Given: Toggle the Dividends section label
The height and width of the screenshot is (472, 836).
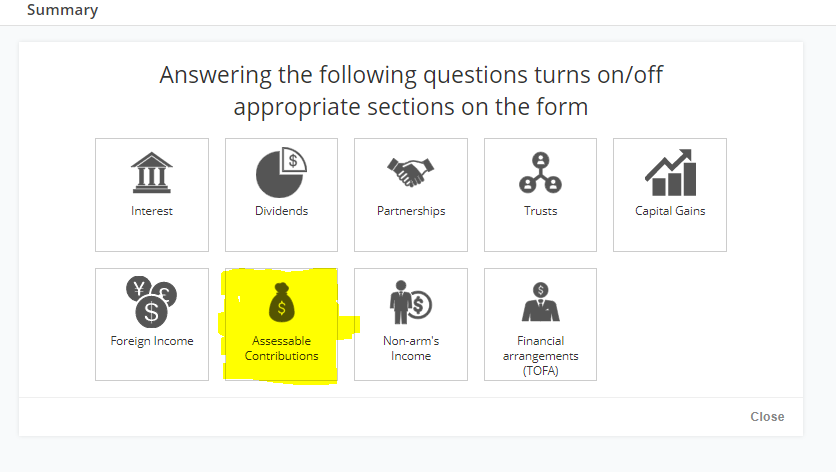Looking at the screenshot, I should (x=282, y=211).
